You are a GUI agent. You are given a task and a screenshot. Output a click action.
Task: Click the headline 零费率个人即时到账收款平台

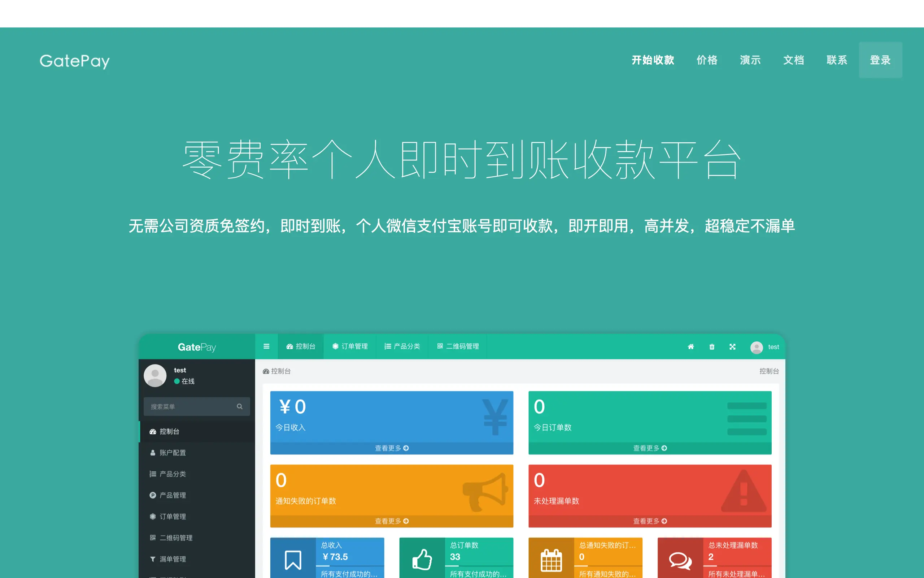(462, 159)
